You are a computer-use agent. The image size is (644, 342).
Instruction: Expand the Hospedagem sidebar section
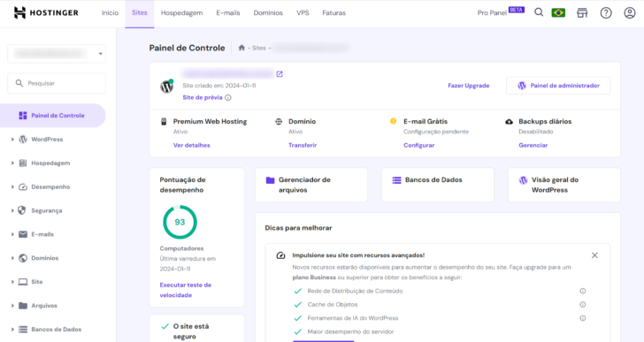coord(12,163)
